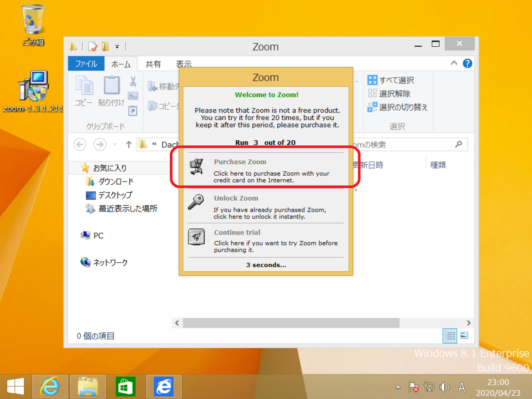The width and height of the screenshot is (532, 399).
Task: Click the Purchase Zoom shopping cart icon
Action: point(196,167)
